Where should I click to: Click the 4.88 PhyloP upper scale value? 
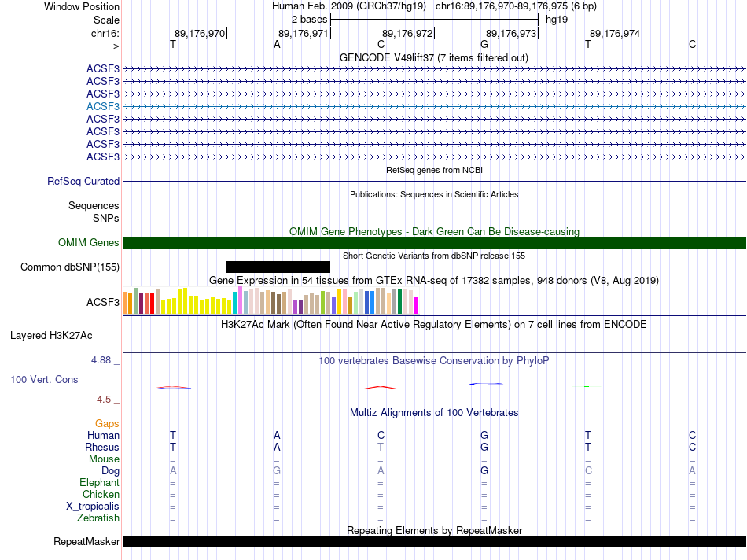pos(101,359)
